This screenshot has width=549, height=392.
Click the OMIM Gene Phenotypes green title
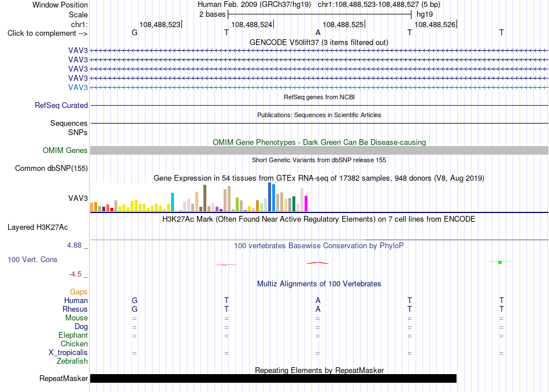[x=319, y=143]
